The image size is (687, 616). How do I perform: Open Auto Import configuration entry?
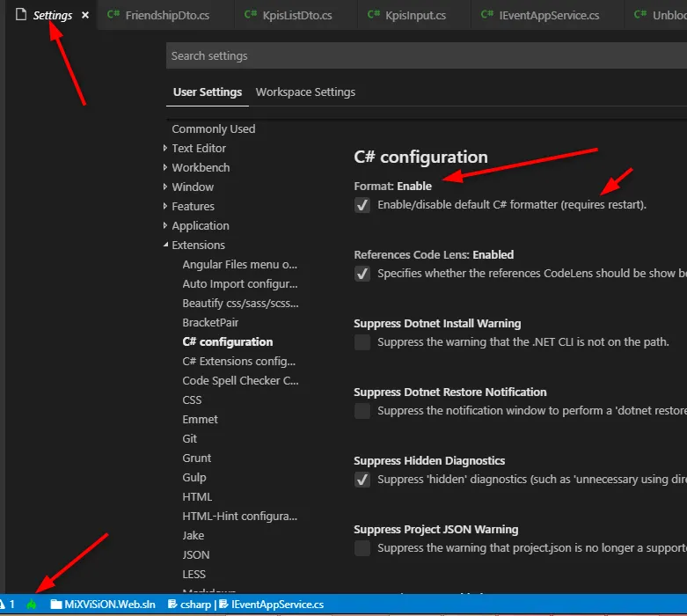[x=240, y=283]
